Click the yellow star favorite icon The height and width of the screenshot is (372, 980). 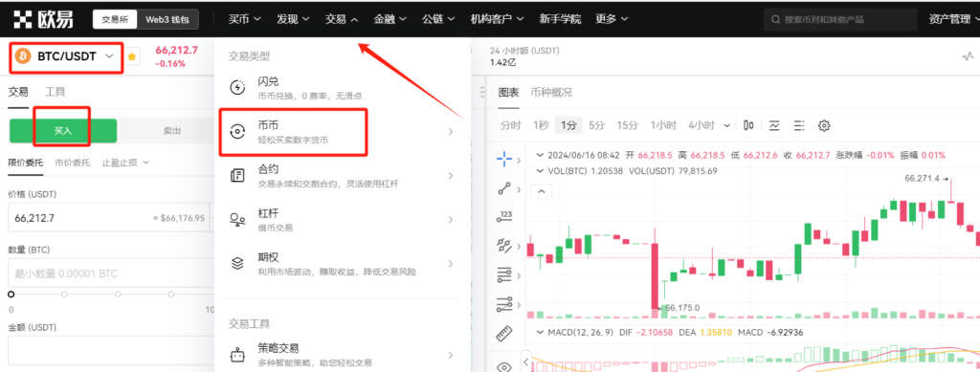tap(132, 56)
